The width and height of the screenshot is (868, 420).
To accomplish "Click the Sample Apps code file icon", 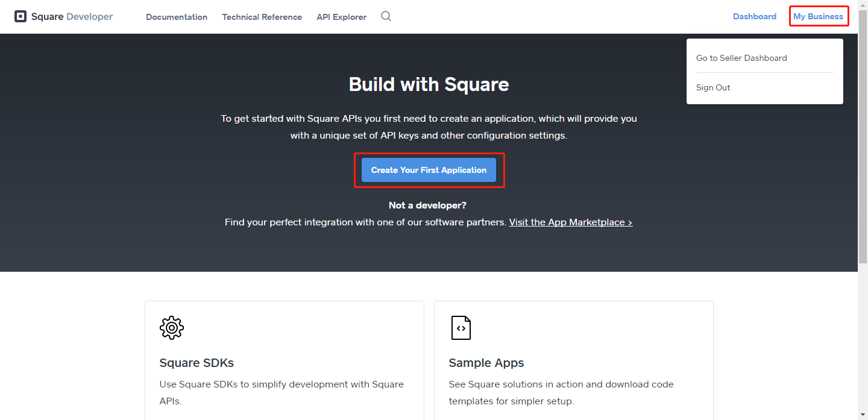I will (461, 328).
